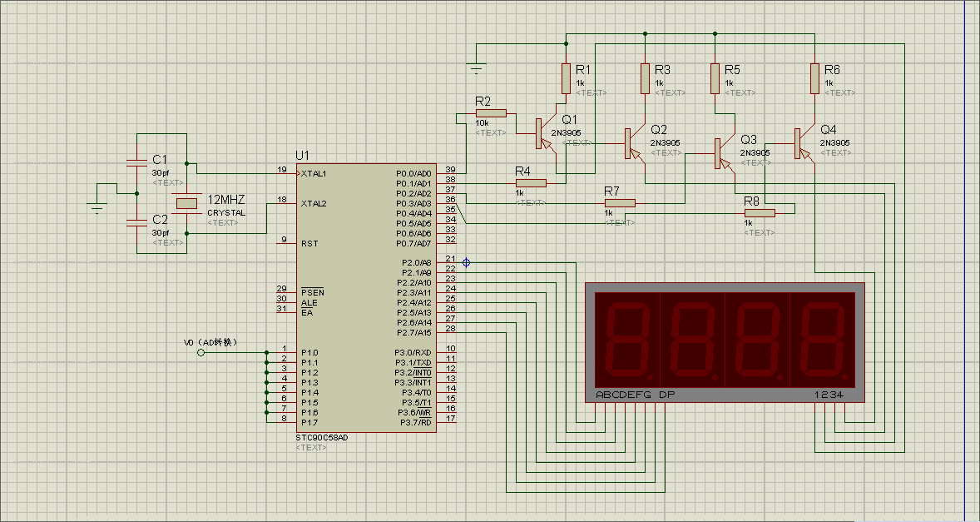Screen dimensions: 980x522
Task: Select the 12MHZ crystal component
Action: point(187,203)
